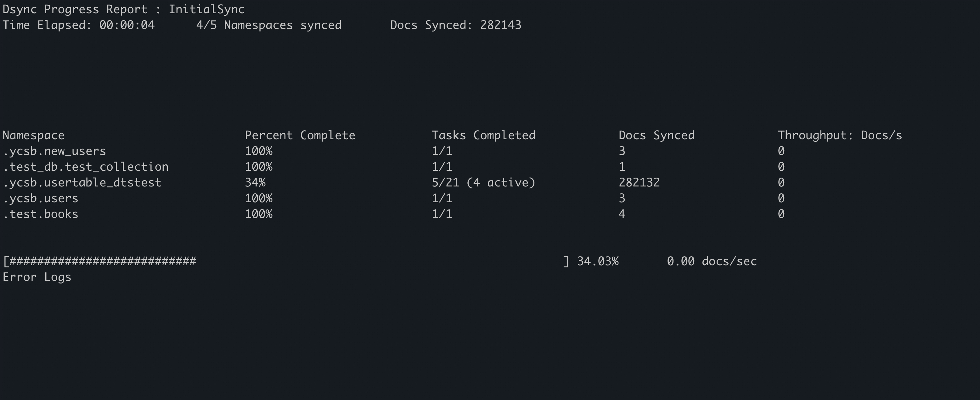Viewport: 980px width, 400px height.
Task: Select the Namespace column header
Action: coord(33,135)
